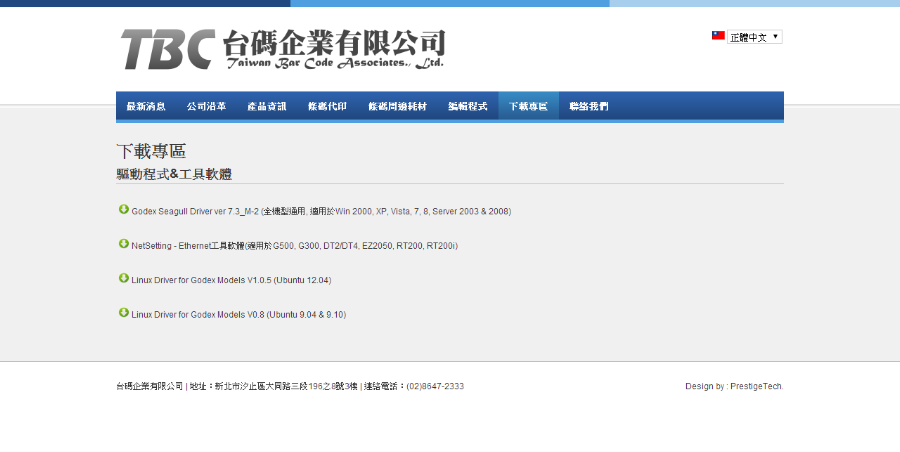The width and height of the screenshot is (900, 452).
Task: Select the active 下載專區 tab
Action: pos(528,106)
